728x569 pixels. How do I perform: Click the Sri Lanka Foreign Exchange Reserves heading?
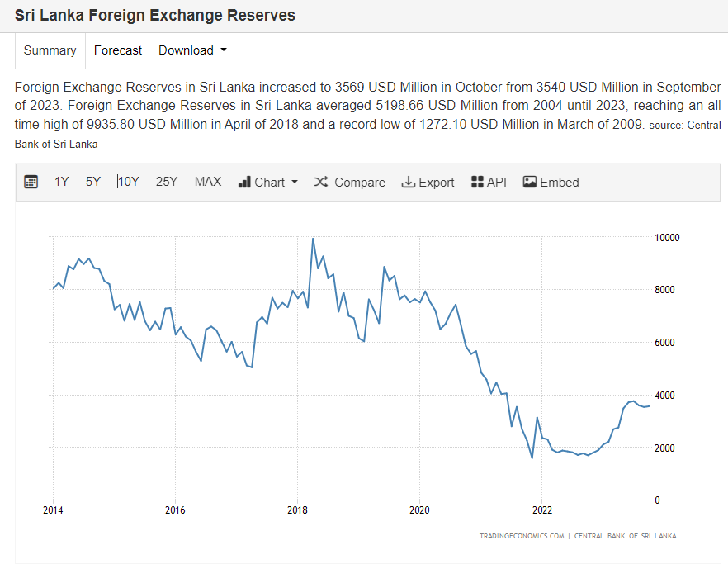[155, 15]
